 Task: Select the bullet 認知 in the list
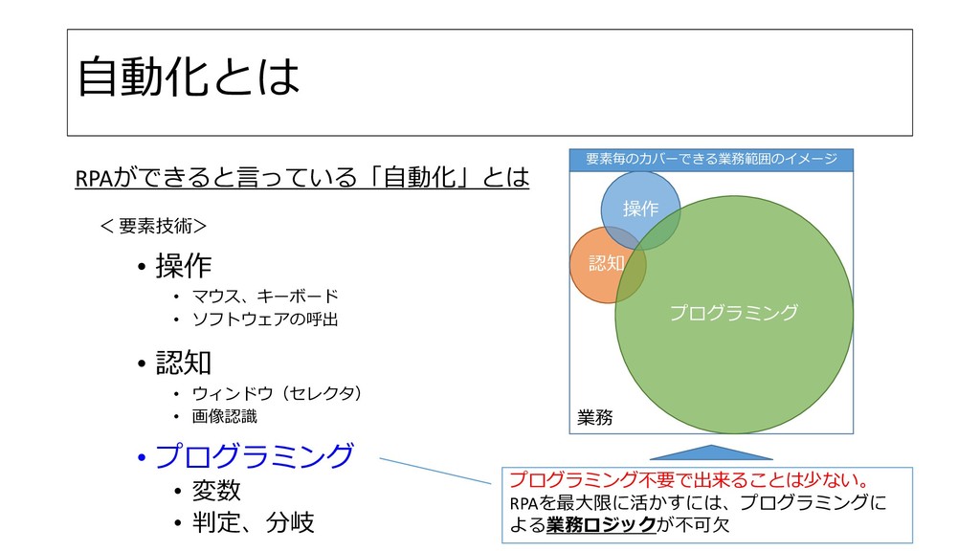tap(183, 363)
